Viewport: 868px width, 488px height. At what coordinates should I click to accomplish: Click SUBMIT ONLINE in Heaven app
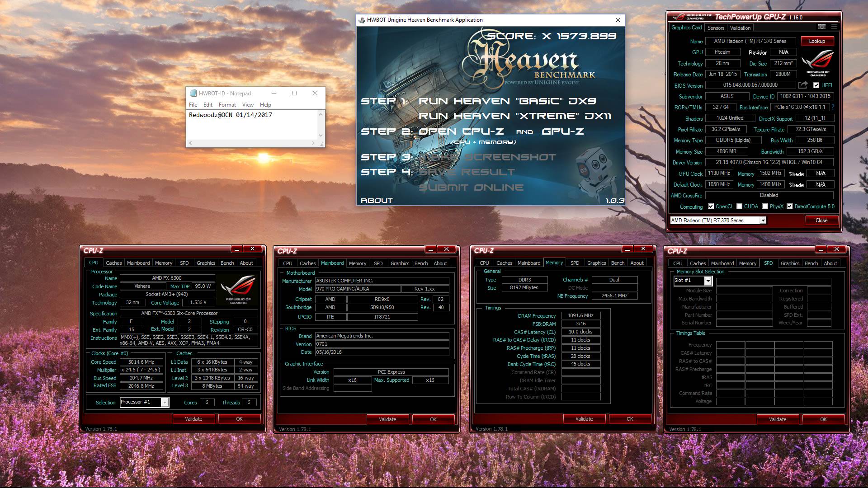pos(471,188)
